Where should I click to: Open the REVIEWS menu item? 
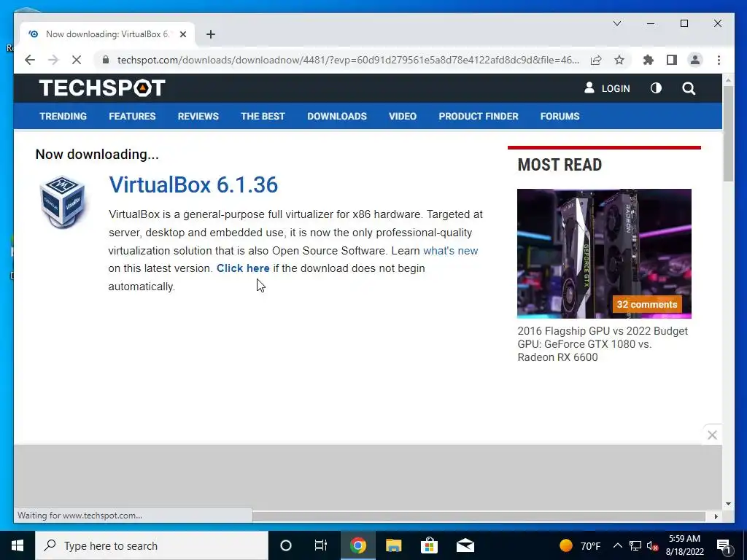click(198, 116)
